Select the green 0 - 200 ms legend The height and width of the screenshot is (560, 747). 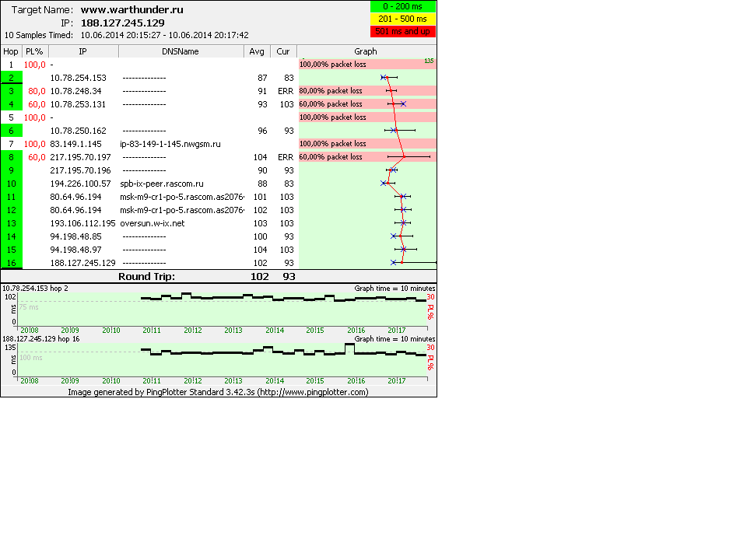(x=403, y=6)
